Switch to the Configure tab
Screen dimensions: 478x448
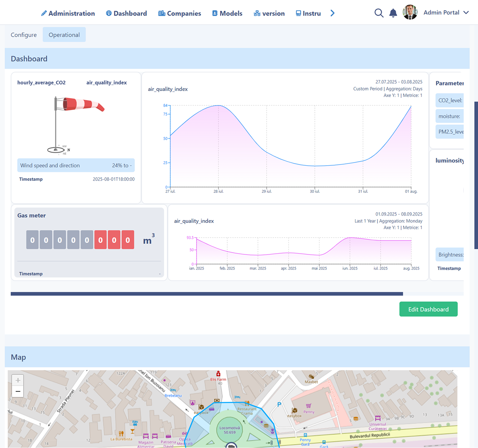click(x=24, y=35)
